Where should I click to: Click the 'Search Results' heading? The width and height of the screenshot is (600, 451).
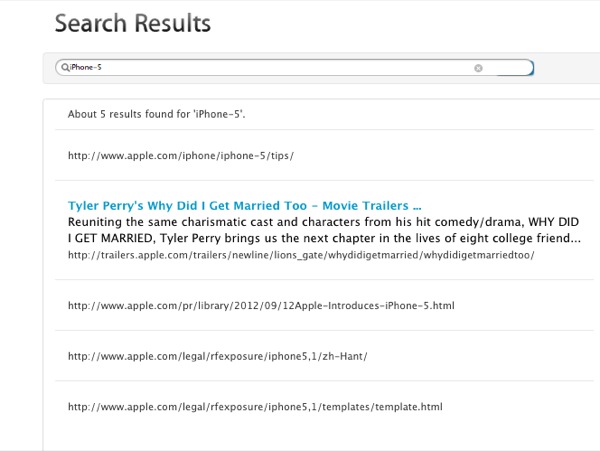(133, 23)
